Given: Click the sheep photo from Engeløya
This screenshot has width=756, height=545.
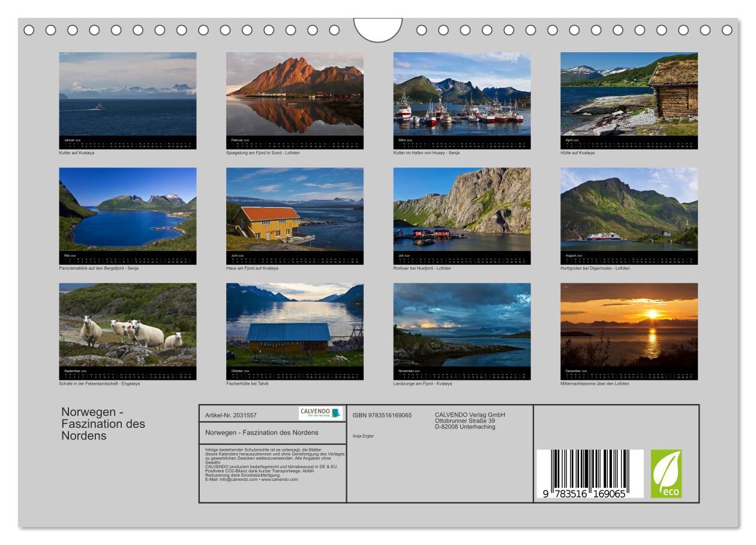Looking at the screenshot, I should pyautogui.click(x=127, y=325).
